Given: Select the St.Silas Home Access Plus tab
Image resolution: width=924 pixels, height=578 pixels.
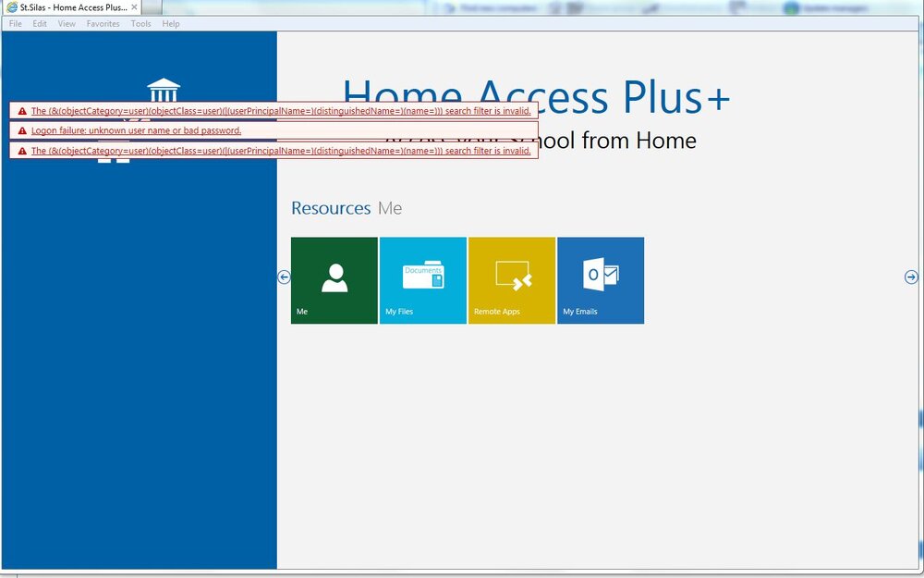Looking at the screenshot, I should (x=71, y=7).
